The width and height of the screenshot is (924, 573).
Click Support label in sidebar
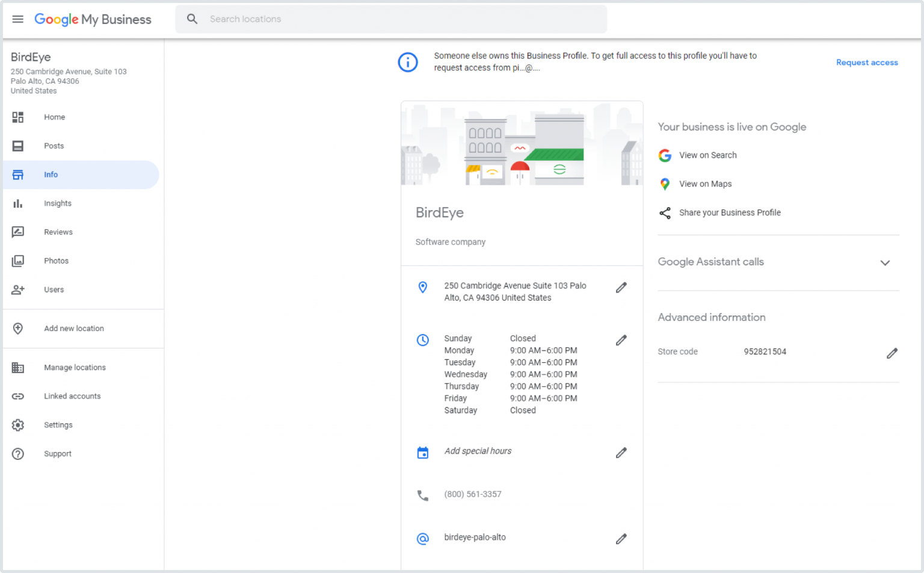coord(57,454)
